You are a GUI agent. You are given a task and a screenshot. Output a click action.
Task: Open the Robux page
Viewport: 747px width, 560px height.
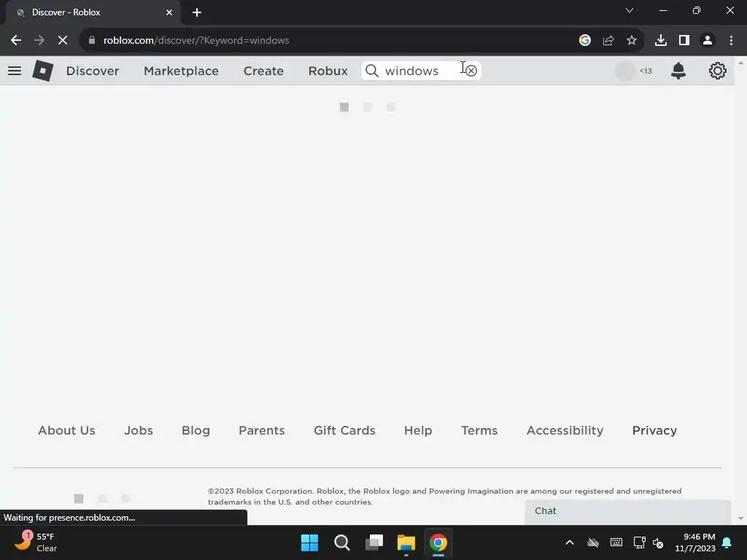(x=328, y=71)
